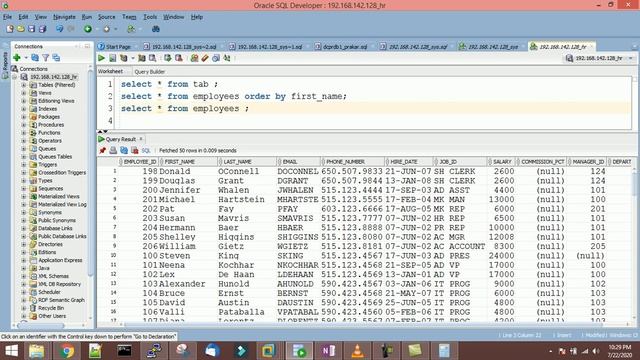Open the Source menu
The width and height of the screenshot is (640, 360).
coord(107,17)
